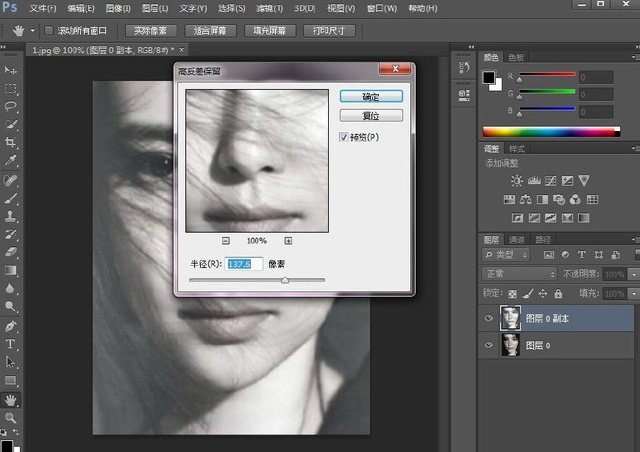Select the Horizontal Type tool
640x452 pixels.
(x=11, y=344)
